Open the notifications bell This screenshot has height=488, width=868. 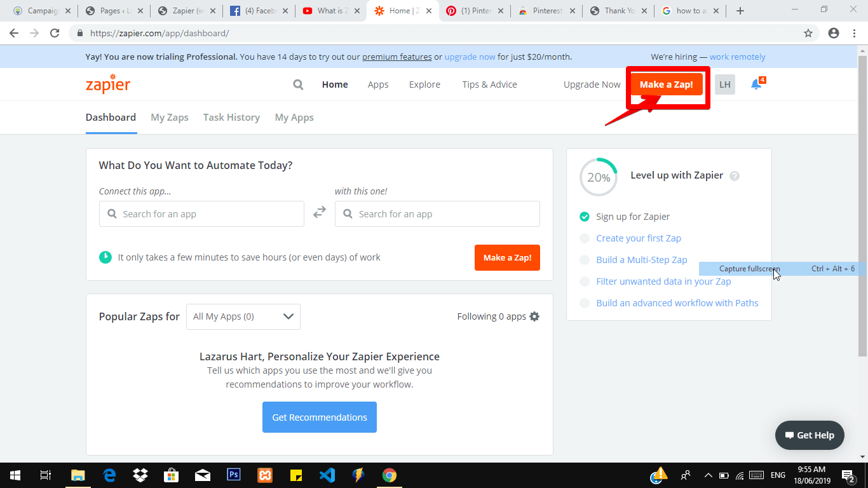tap(756, 85)
